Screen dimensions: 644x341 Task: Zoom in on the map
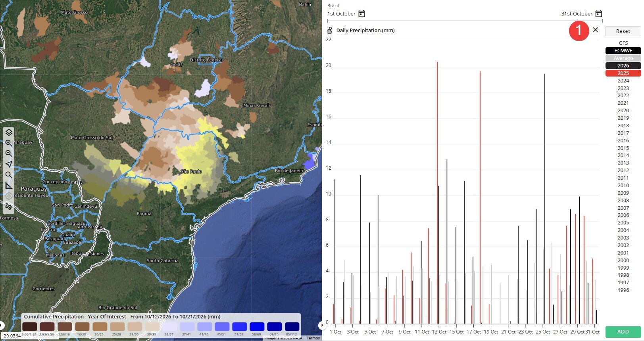[x=9, y=143]
